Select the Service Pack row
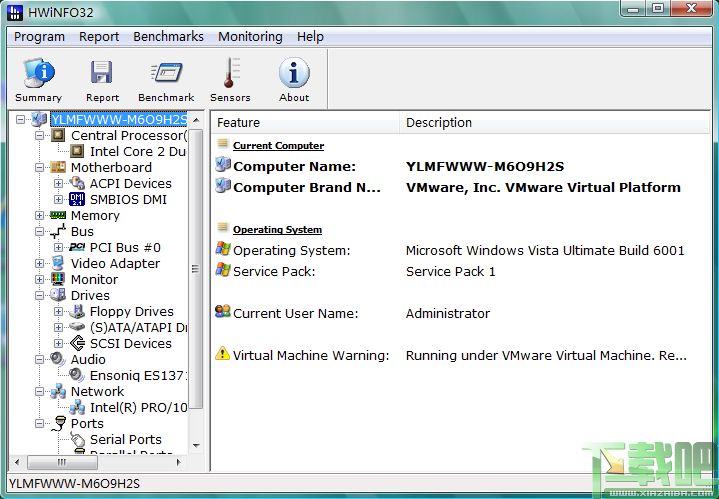719x499 pixels. point(461,272)
